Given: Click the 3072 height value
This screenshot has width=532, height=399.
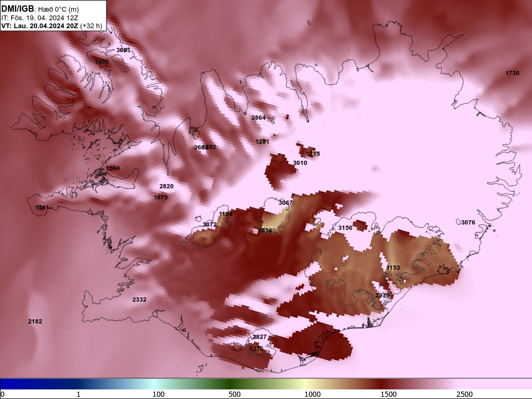Looking at the screenshot, I should tap(210, 225).
